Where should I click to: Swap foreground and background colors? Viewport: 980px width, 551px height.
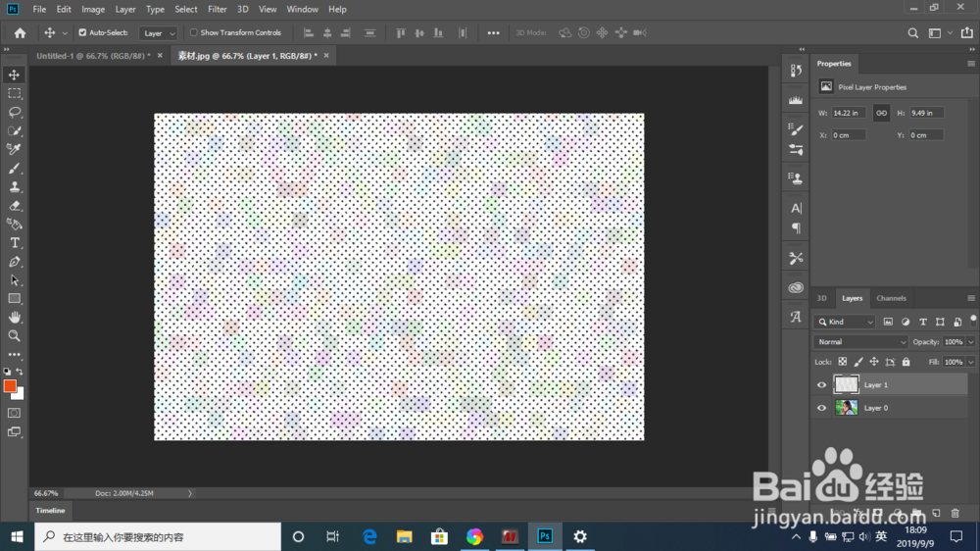pos(20,372)
